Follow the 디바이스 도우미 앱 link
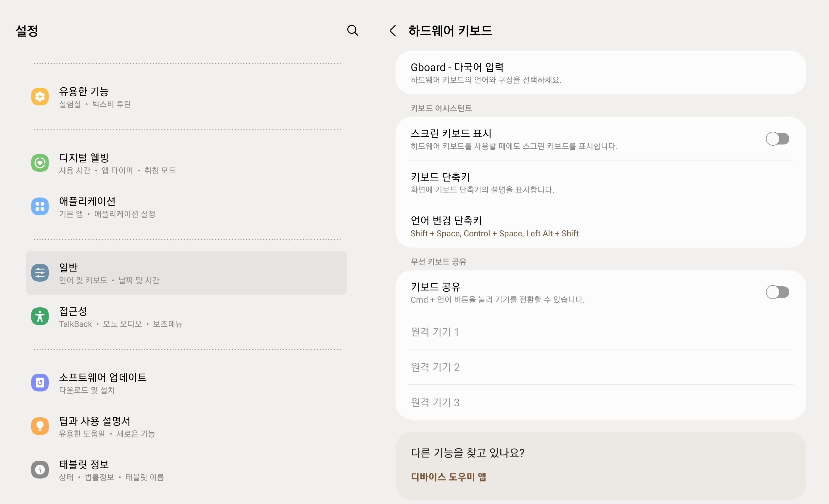Image resolution: width=829 pixels, height=504 pixels. pos(448,477)
